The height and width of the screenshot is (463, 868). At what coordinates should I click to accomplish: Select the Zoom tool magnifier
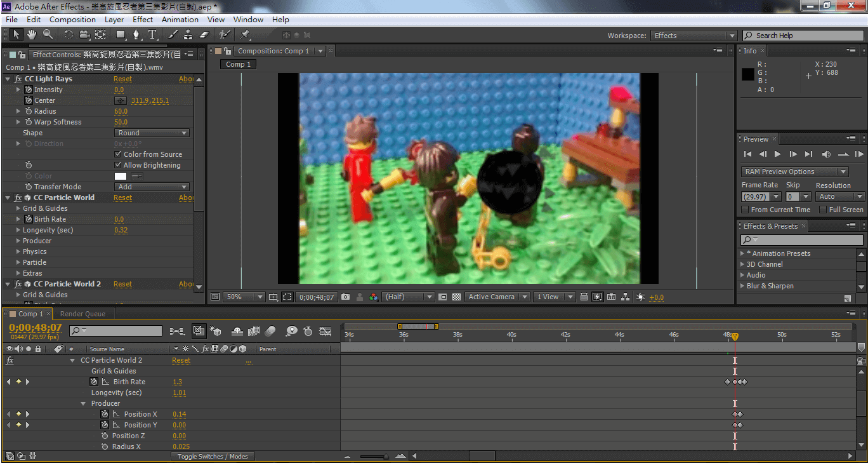(47, 35)
